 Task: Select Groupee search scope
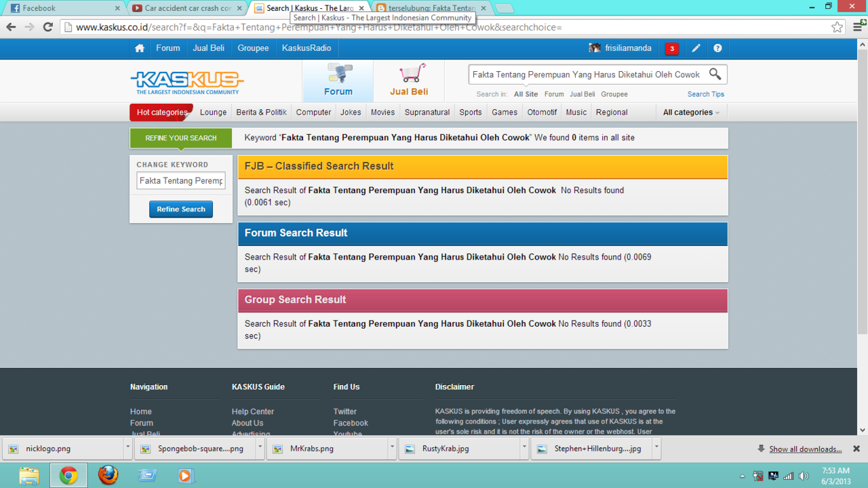[x=614, y=94]
